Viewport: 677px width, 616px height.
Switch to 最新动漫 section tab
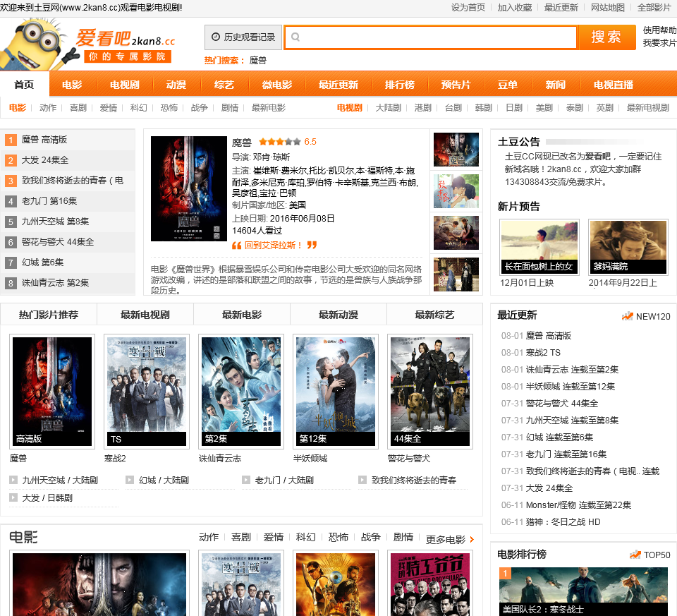click(x=338, y=315)
